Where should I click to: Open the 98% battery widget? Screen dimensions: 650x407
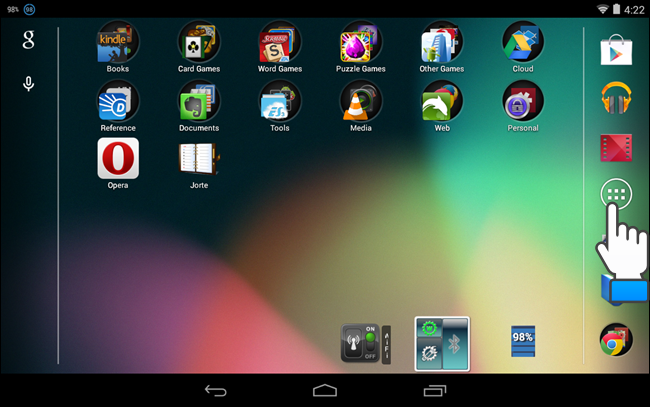pos(523,341)
